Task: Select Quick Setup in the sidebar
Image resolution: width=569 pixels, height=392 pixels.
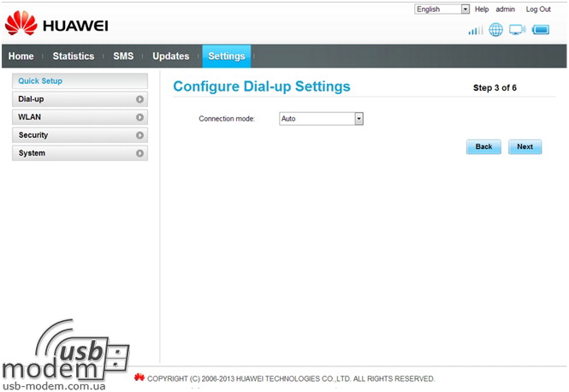Action: point(40,81)
